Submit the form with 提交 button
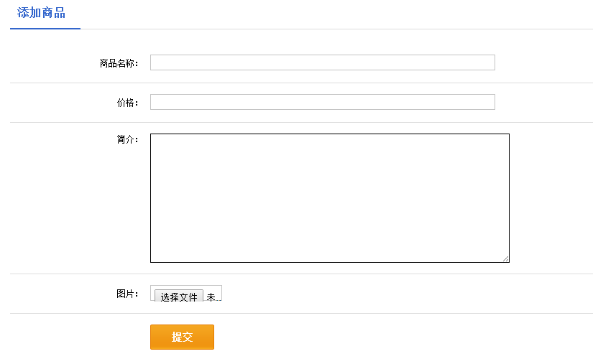The image size is (593, 364). (x=182, y=337)
